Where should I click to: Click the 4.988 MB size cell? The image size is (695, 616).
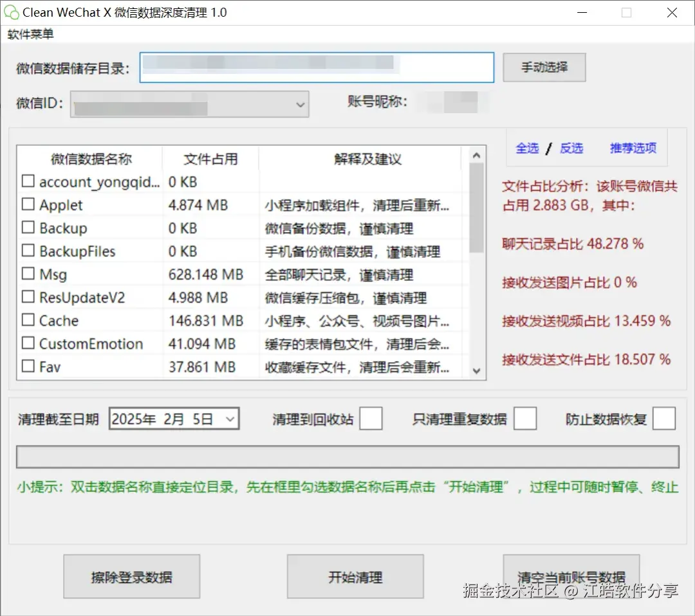(x=198, y=298)
